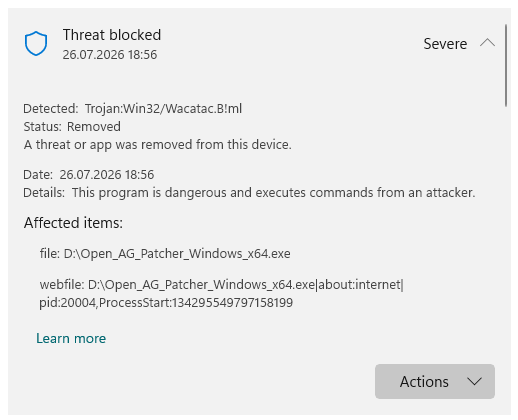
Task: Collapse the threat details with the chevron
Action: pos(487,43)
